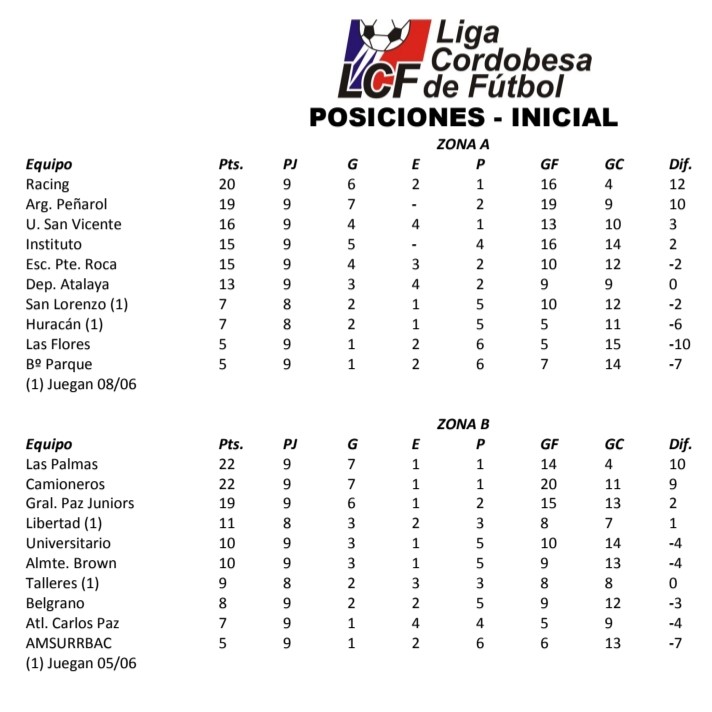Select the Equipo column header in Zona A

[x=49, y=164]
